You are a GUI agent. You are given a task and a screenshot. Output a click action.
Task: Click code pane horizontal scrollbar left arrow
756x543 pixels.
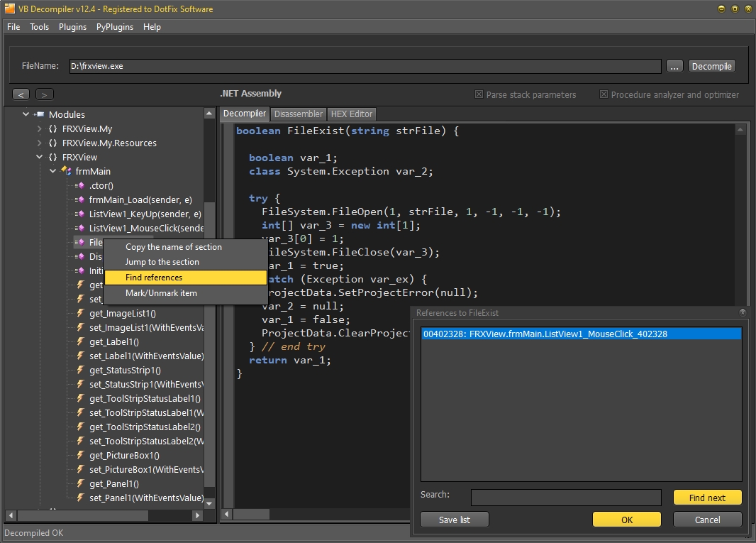coord(226,515)
